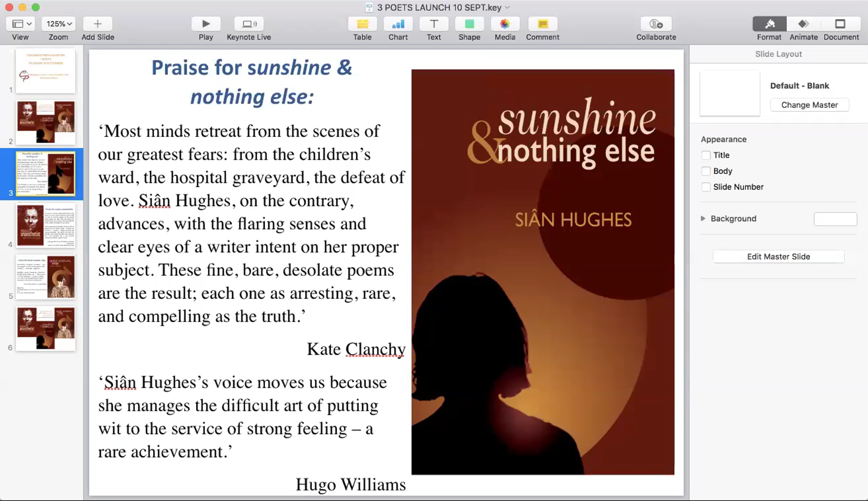
Task: Click the document proxy icon in title bar
Action: pyautogui.click(x=369, y=7)
